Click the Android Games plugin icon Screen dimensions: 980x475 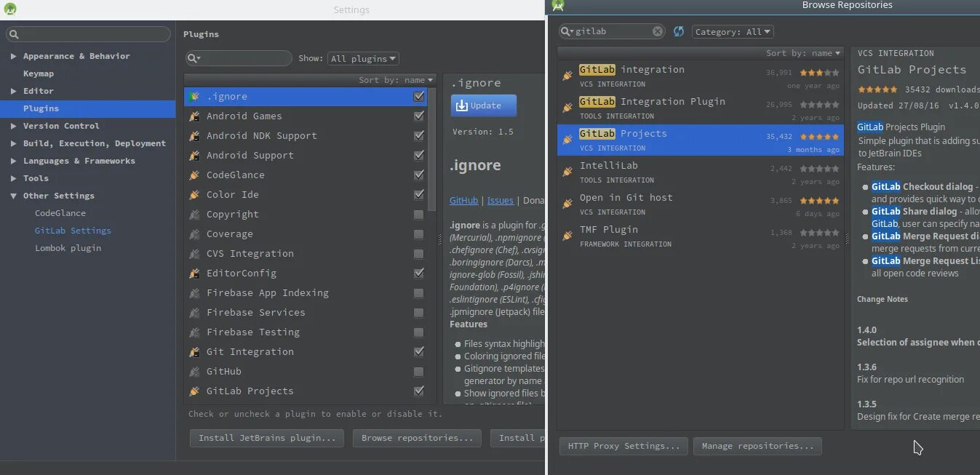tap(194, 116)
